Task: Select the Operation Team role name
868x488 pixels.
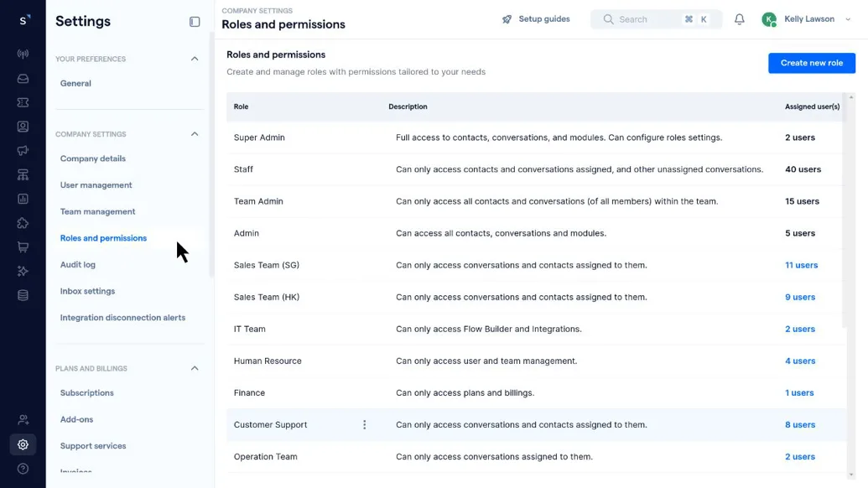Action: (x=266, y=457)
